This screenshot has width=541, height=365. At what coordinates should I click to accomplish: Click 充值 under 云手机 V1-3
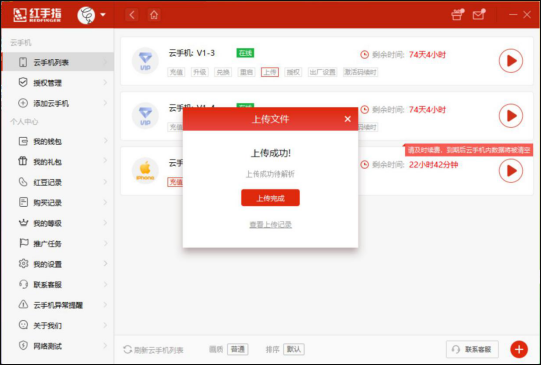click(176, 72)
